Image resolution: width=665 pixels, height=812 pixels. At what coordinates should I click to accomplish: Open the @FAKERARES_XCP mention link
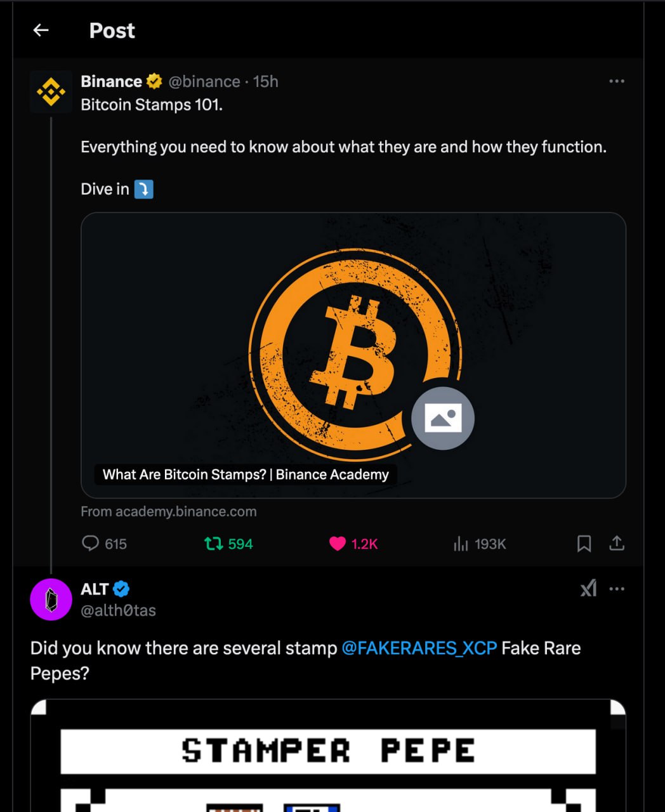[x=419, y=648]
